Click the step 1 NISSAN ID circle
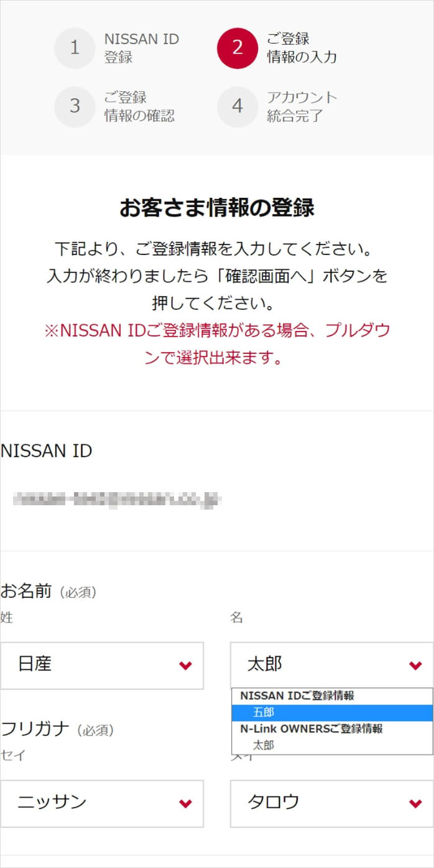Viewport: 434px width, 868px height. pyautogui.click(x=75, y=48)
